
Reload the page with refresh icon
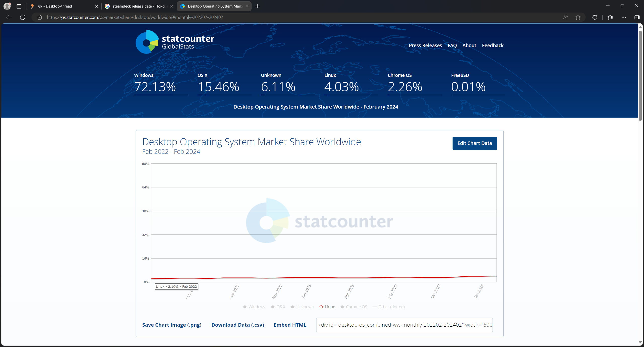(23, 17)
